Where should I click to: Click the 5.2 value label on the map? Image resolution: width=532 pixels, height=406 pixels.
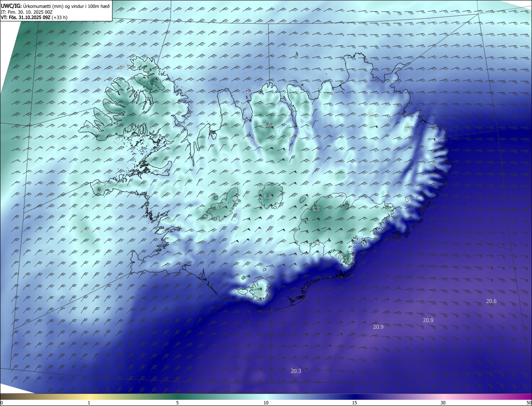click(x=152, y=84)
